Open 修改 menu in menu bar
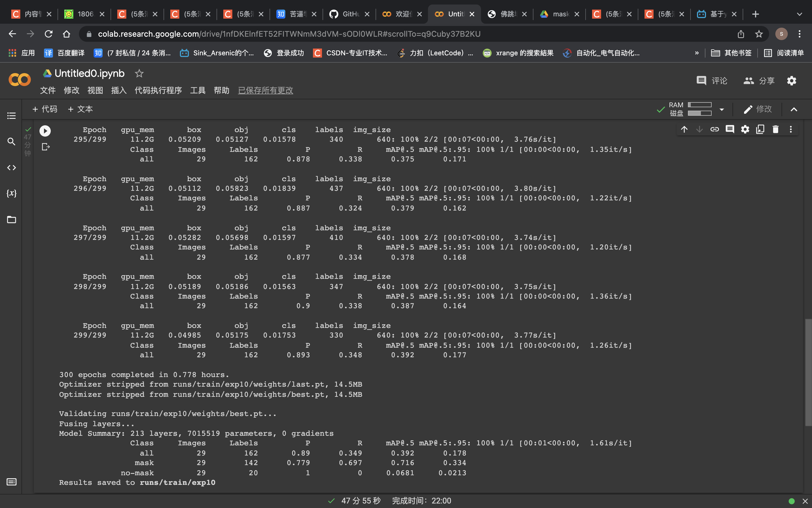Image resolution: width=812 pixels, height=508 pixels. click(x=71, y=90)
